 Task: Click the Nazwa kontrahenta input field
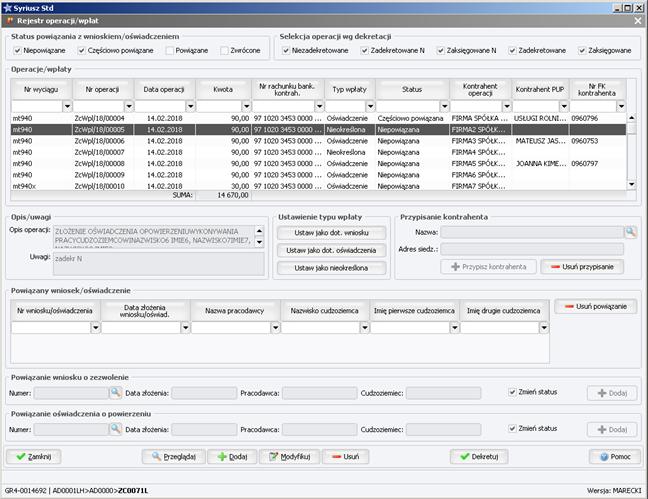click(532, 232)
